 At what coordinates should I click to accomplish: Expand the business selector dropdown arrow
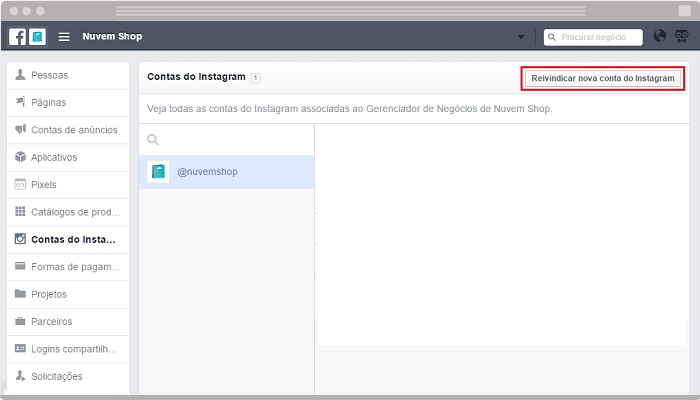tap(521, 37)
